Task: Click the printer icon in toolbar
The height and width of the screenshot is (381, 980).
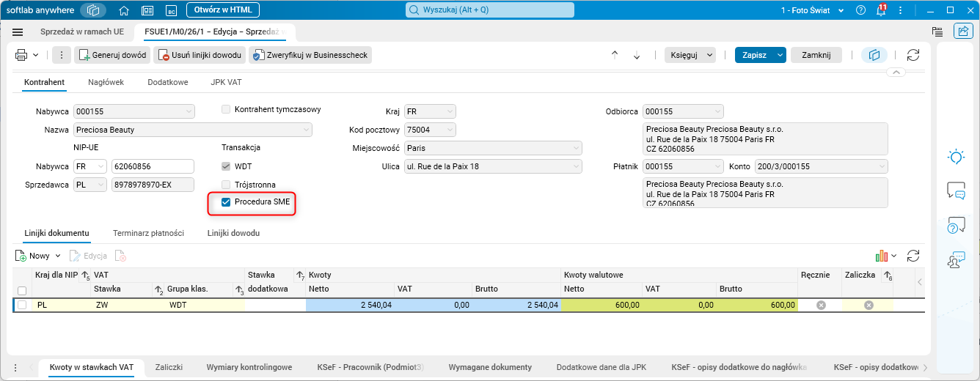Action: (x=21, y=55)
